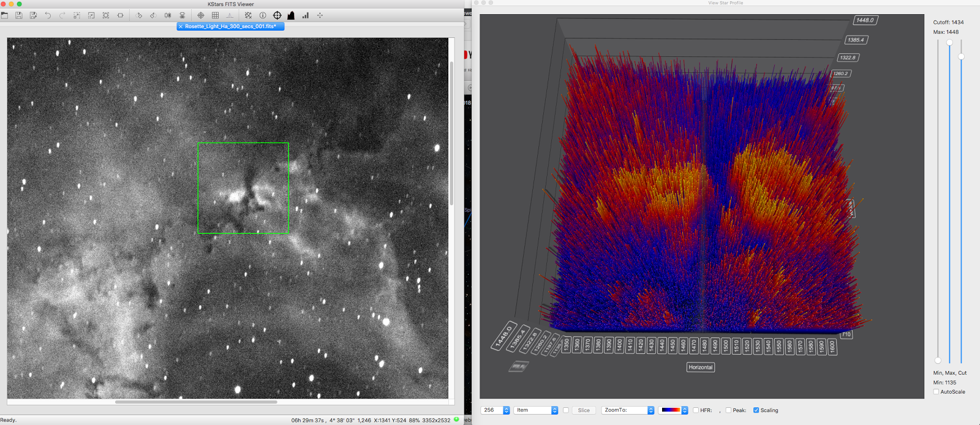980x425 pixels.
Task: Click the Ready status text
Action: click(9, 420)
